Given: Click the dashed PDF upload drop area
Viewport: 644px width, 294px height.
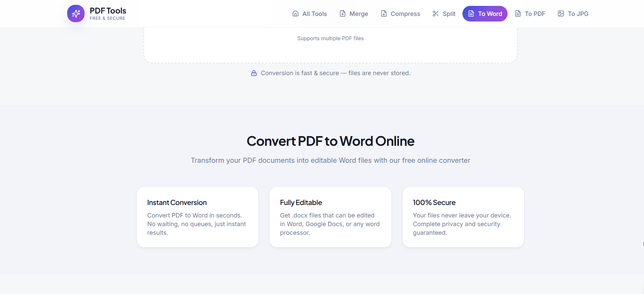Looking at the screenshot, I should (330, 48).
